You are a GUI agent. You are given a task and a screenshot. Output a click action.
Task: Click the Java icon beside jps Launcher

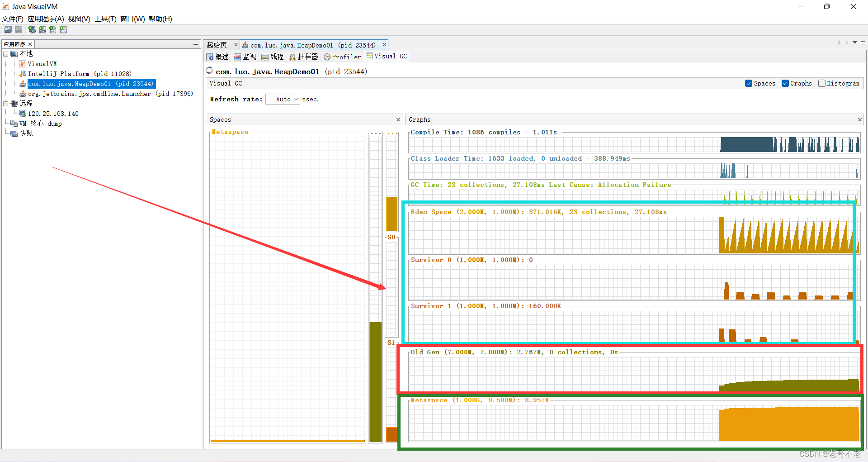23,94
